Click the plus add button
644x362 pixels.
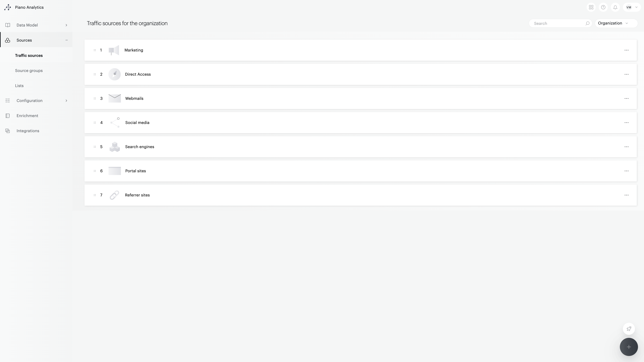click(629, 347)
